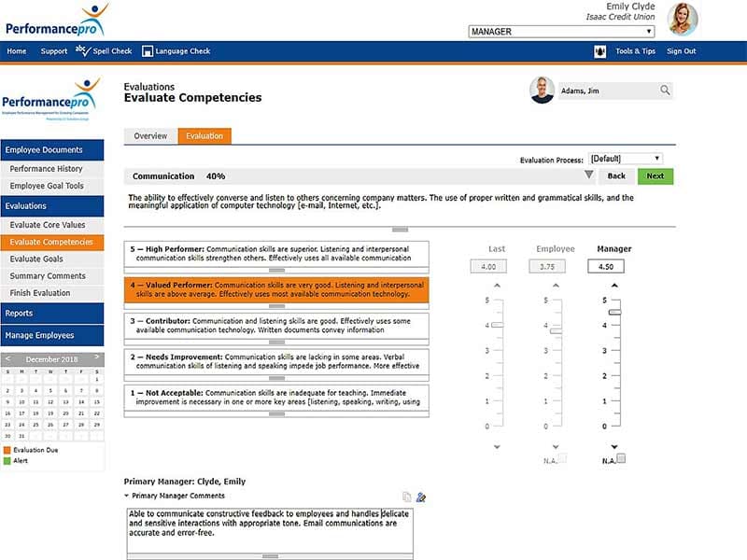Screen dimensions: 747x560
Task: Switch to the Overview tab
Action: click(150, 135)
